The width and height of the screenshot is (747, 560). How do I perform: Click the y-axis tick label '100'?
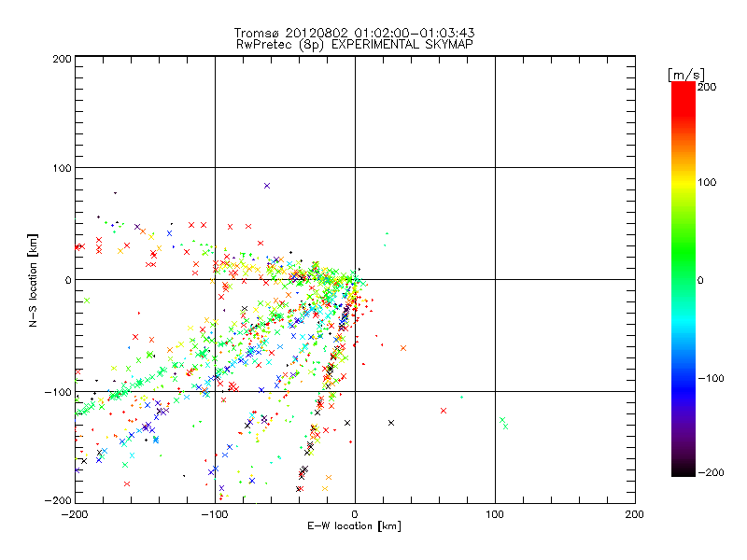[x=62, y=169]
